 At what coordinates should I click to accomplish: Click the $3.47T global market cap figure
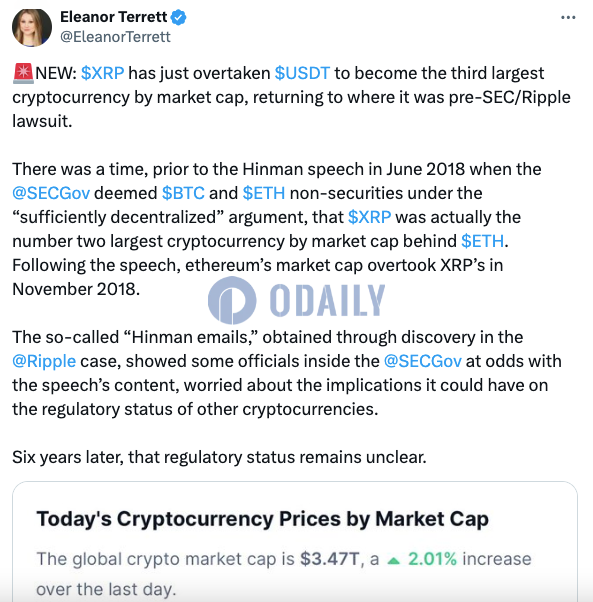pyautogui.click(x=330, y=559)
